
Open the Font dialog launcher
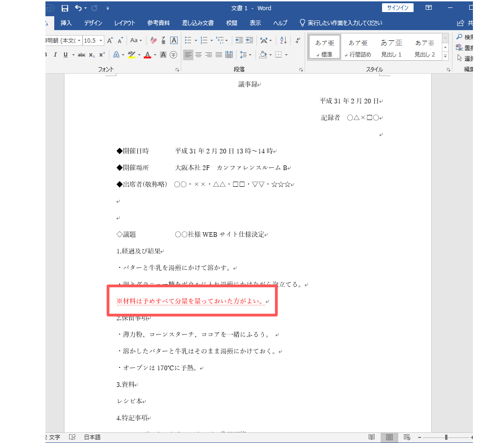(x=177, y=70)
